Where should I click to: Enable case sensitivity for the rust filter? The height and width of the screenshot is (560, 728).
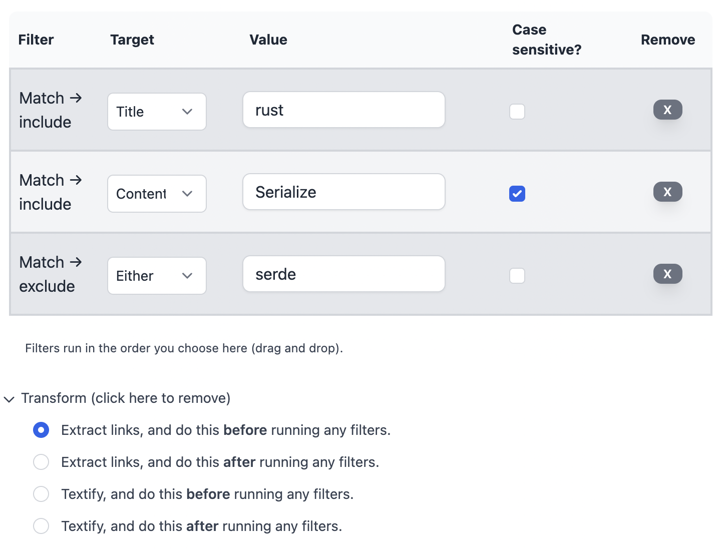coord(517,112)
